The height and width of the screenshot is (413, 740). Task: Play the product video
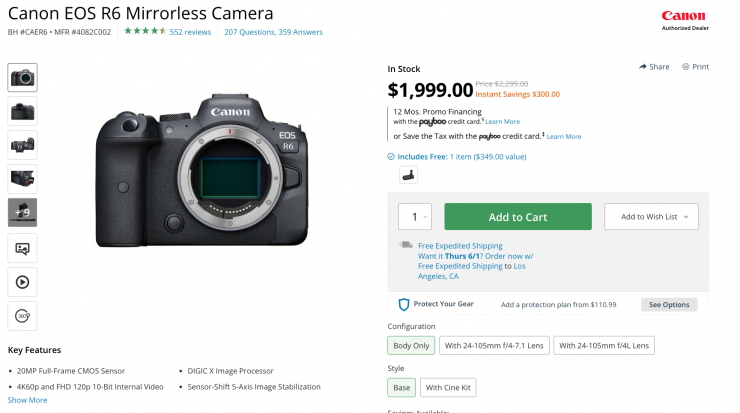(x=22, y=281)
